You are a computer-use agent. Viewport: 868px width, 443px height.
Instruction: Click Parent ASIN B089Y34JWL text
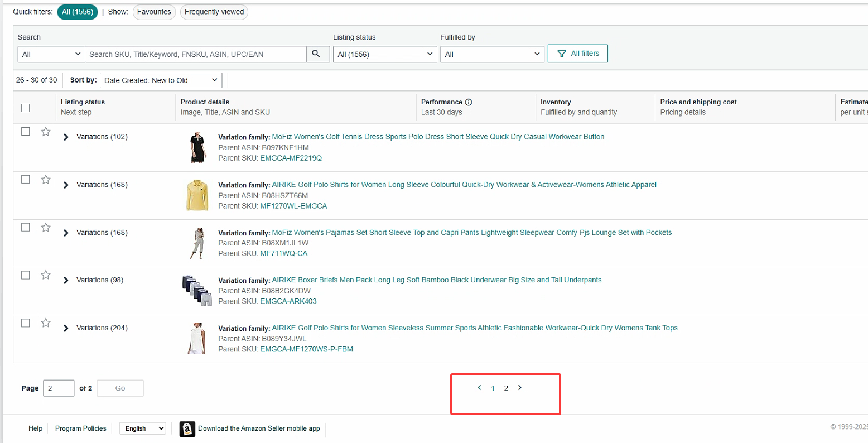[262, 339]
